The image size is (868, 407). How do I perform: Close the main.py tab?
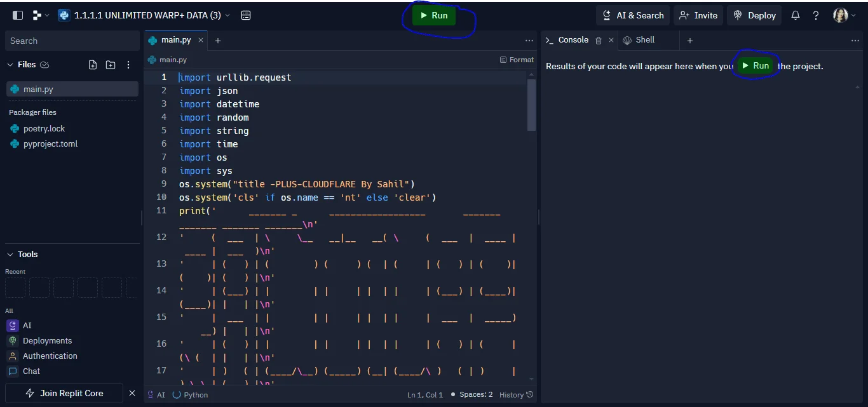[201, 40]
